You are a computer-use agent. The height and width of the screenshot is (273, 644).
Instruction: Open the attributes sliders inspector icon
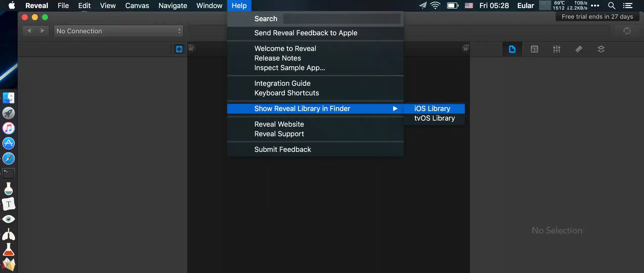556,49
